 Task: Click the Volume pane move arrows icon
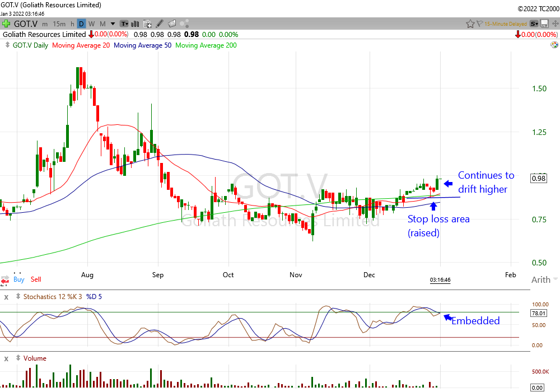[x=18, y=358]
